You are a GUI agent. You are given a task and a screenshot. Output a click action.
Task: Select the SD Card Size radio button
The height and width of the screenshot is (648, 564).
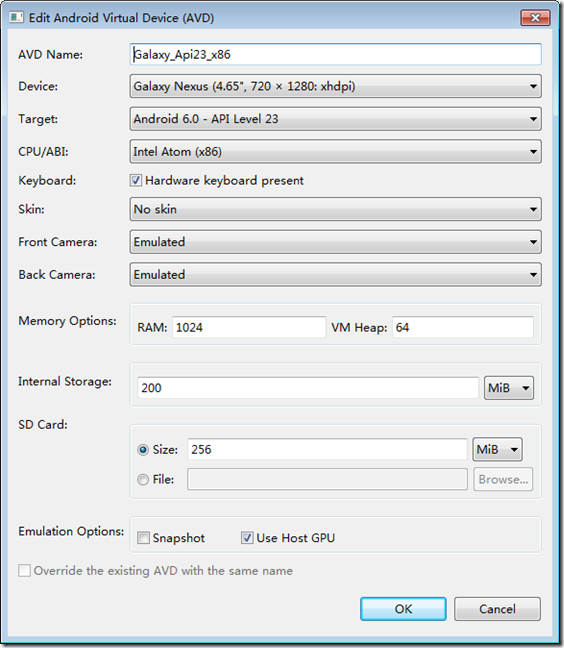(x=143, y=450)
